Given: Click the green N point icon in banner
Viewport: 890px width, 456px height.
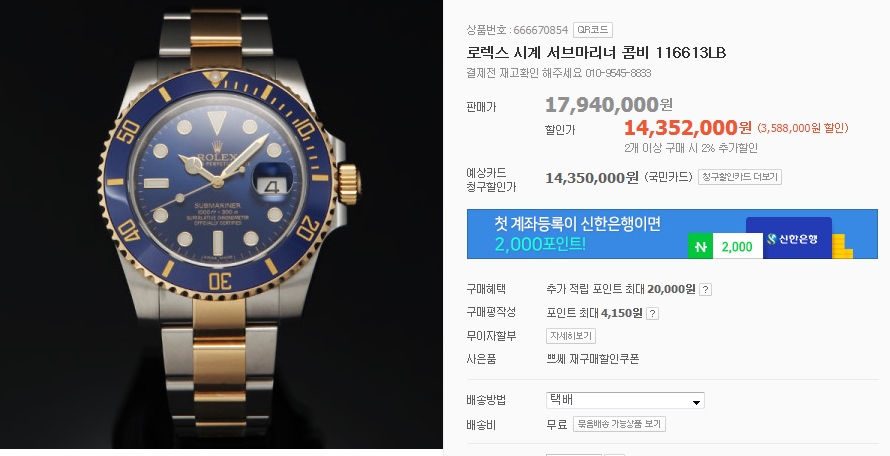Looking at the screenshot, I should click(x=700, y=246).
